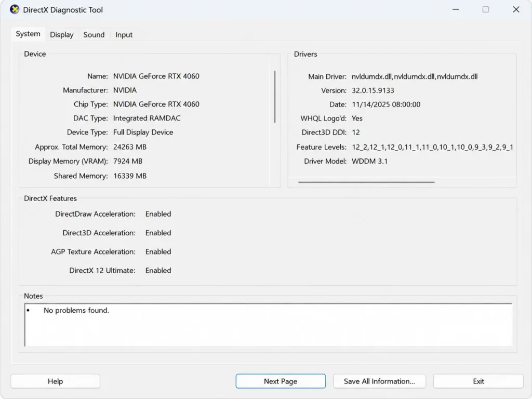Click the 'No problems found.' note

click(x=76, y=310)
